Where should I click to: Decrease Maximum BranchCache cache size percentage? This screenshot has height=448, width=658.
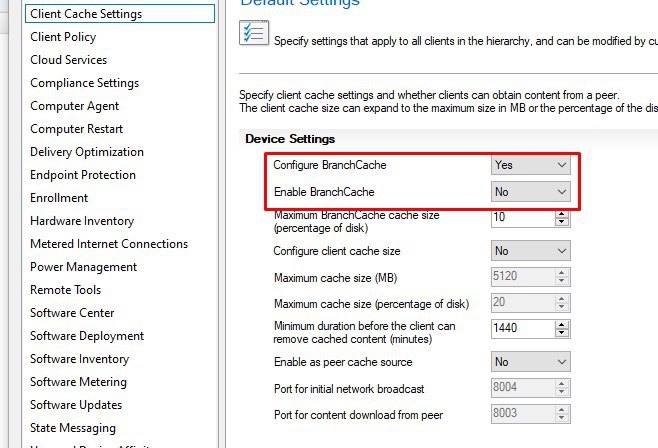(x=561, y=222)
